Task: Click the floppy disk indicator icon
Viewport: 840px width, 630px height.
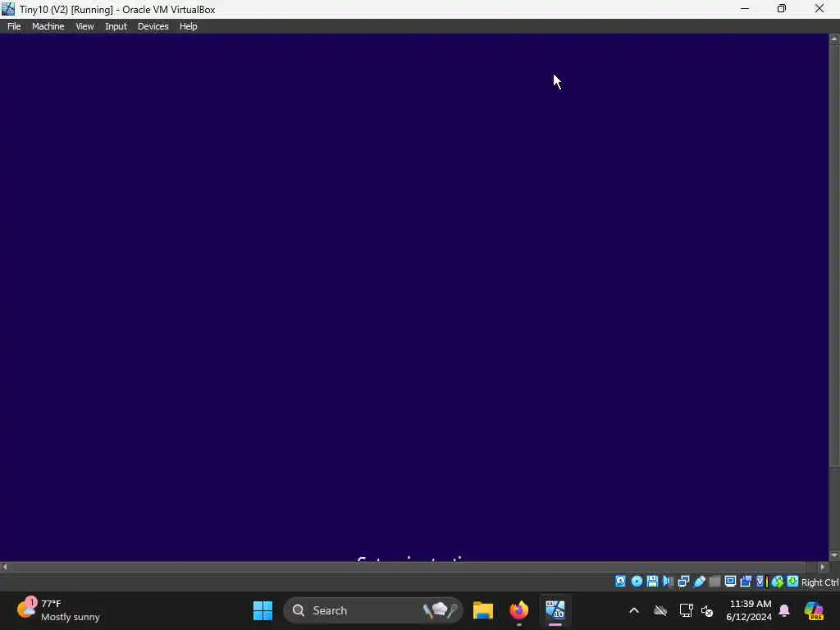Action: [x=652, y=582]
